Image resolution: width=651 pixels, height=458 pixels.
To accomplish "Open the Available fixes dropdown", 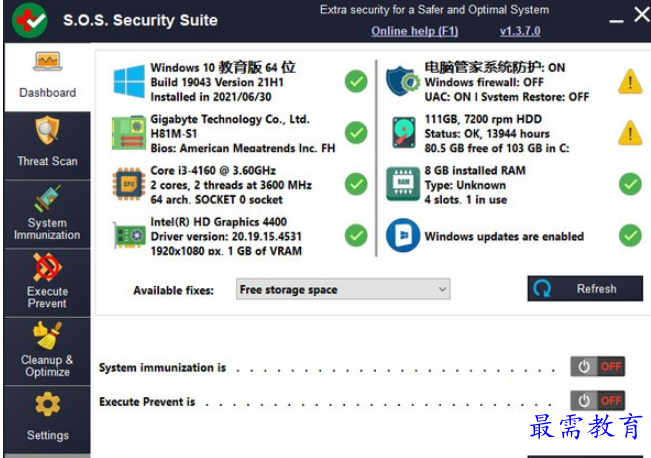I will [x=343, y=289].
